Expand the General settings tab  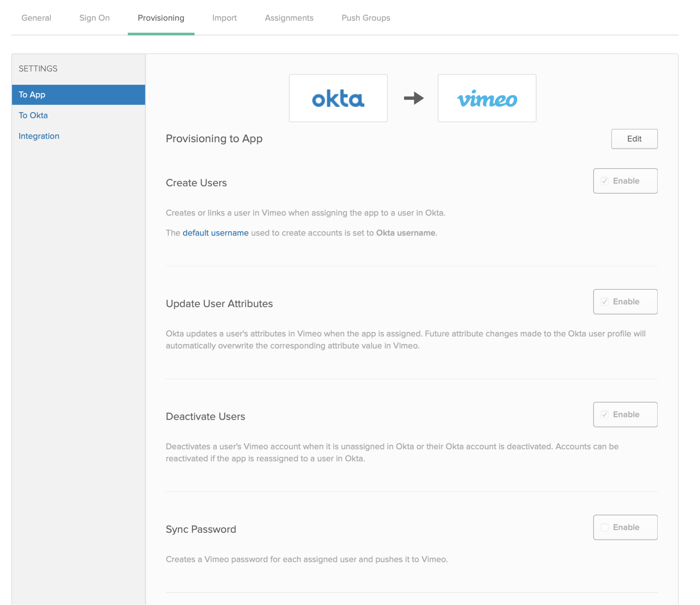click(x=36, y=17)
